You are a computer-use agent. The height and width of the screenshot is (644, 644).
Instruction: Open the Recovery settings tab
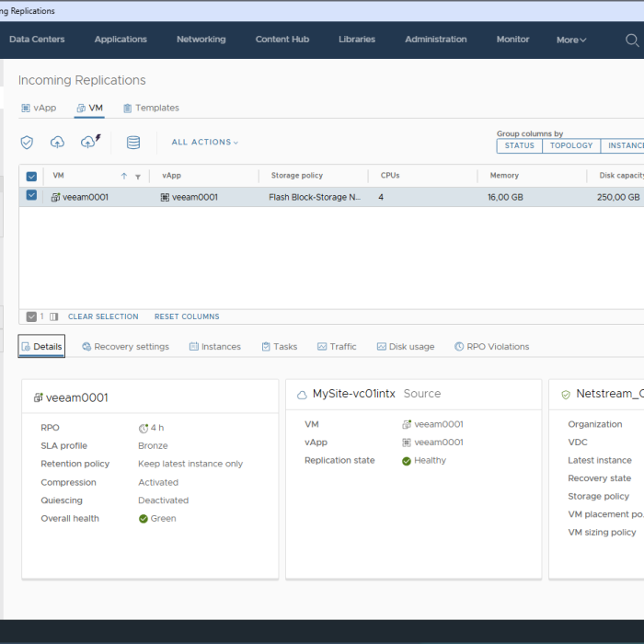pos(126,347)
